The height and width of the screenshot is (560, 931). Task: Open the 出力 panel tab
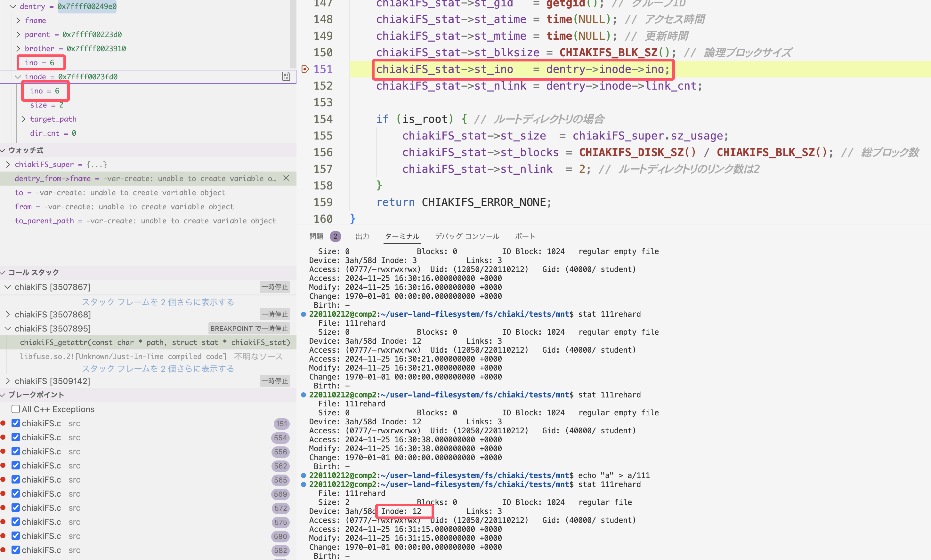pyautogui.click(x=362, y=236)
